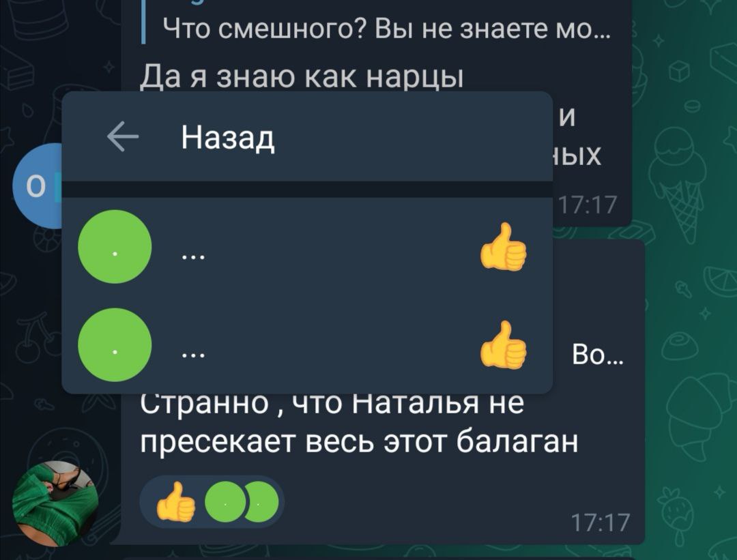Image resolution: width=737 pixels, height=560 pixels.
Task: Tap message "Странно, что Наталья не пресекает"
Action: 359,423
